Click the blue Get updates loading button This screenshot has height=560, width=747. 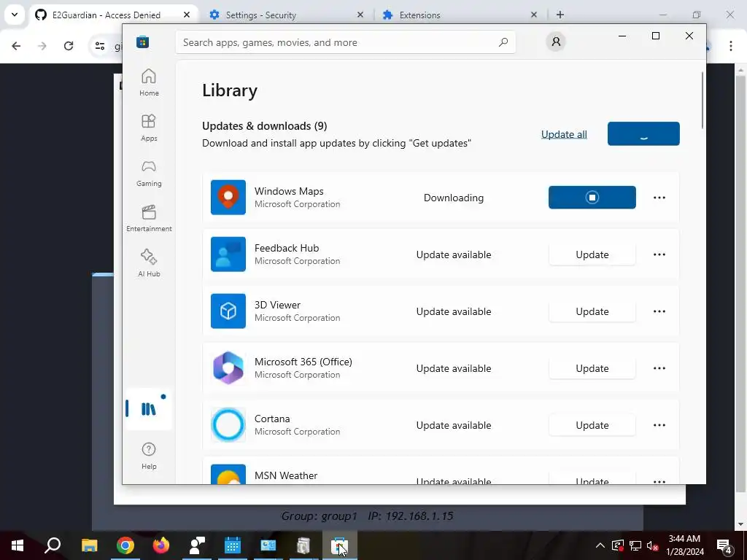point(643,134)
